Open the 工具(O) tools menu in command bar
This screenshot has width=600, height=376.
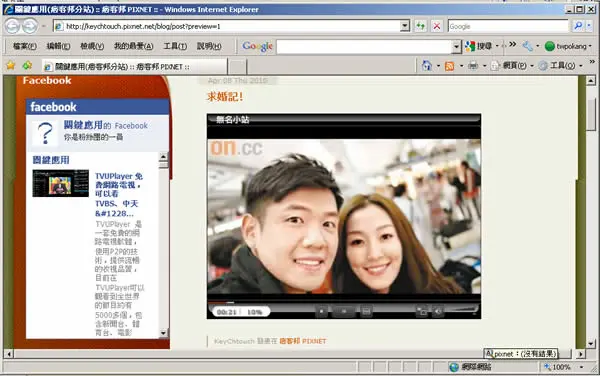(x=560, y=66)
